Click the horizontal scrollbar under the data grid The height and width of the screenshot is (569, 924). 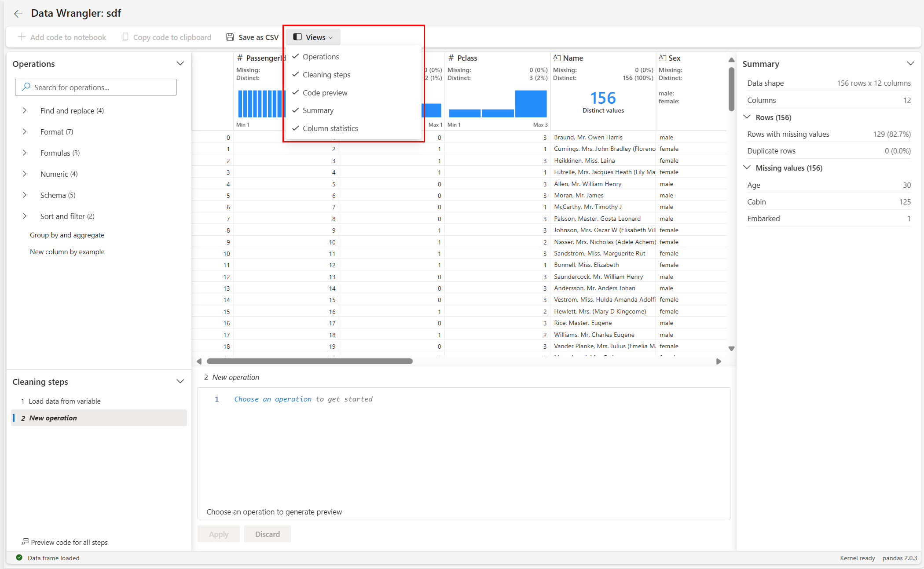pos(309,361)
